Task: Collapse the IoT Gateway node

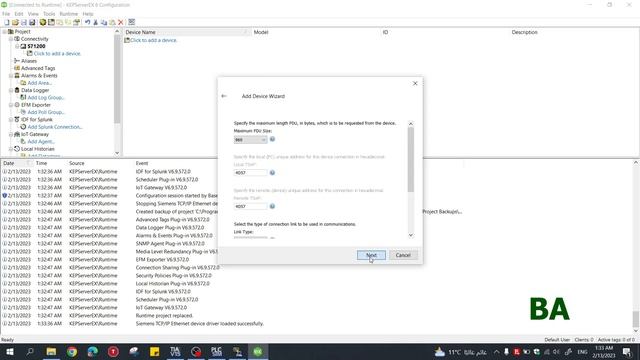Action: pos(11,134)
